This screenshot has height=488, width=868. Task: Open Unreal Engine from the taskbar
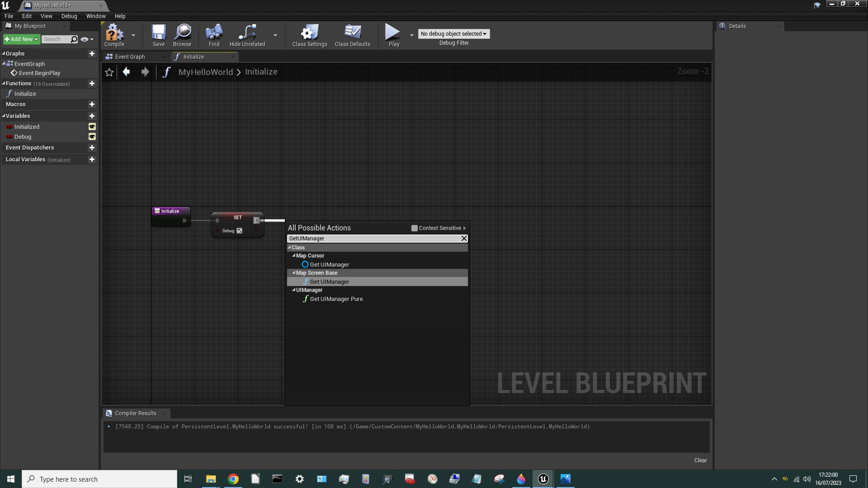543,479
